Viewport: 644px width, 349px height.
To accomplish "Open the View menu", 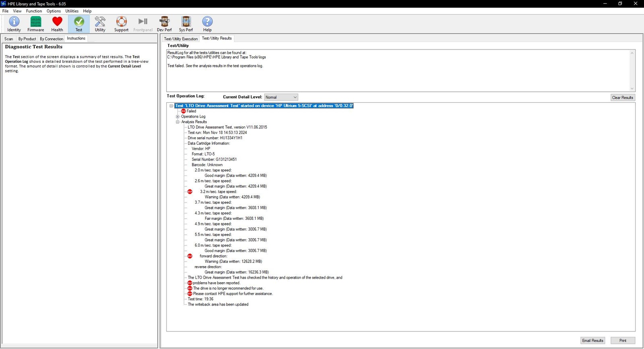I will pyautogui.click(x=17, y=11).
